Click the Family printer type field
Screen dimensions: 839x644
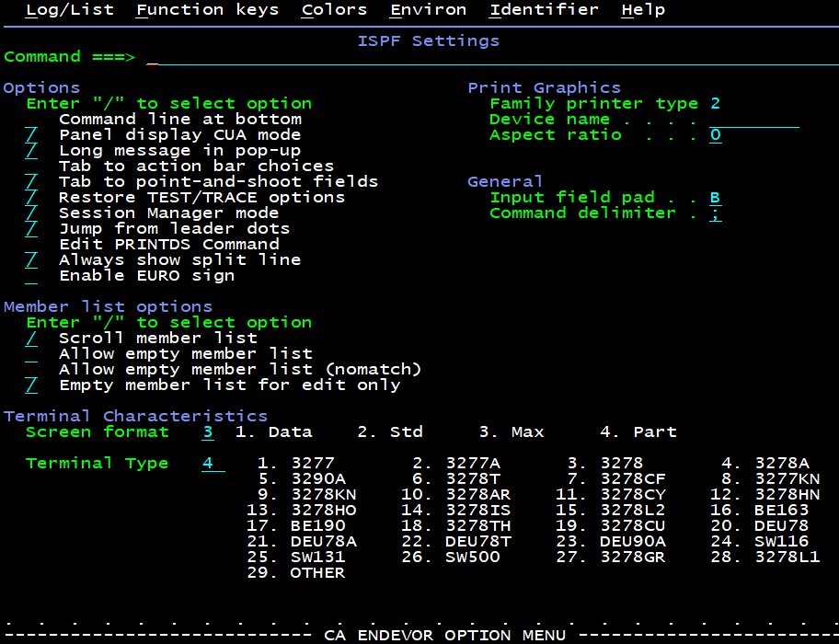click(x=715, y=104)
